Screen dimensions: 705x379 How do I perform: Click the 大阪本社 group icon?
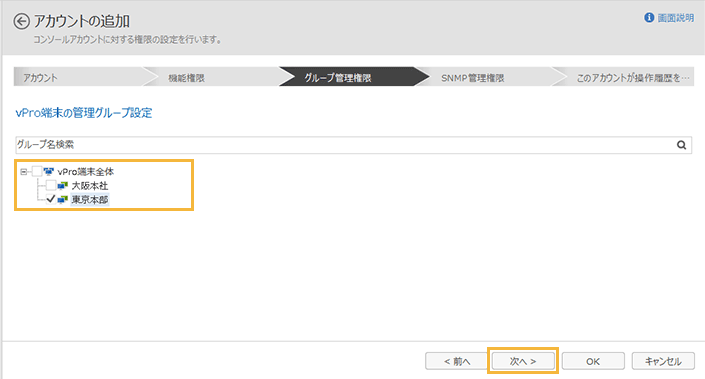tap(62, 185)
